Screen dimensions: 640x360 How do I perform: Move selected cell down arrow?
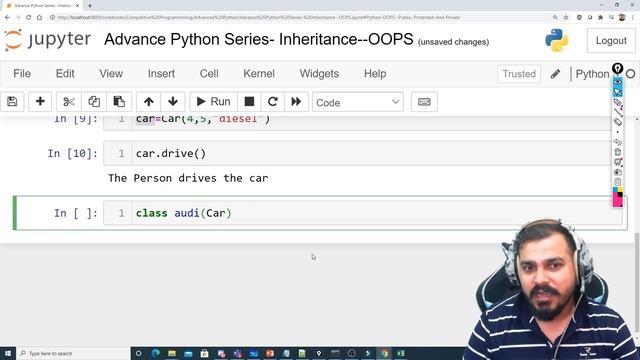tap(173, 102)
